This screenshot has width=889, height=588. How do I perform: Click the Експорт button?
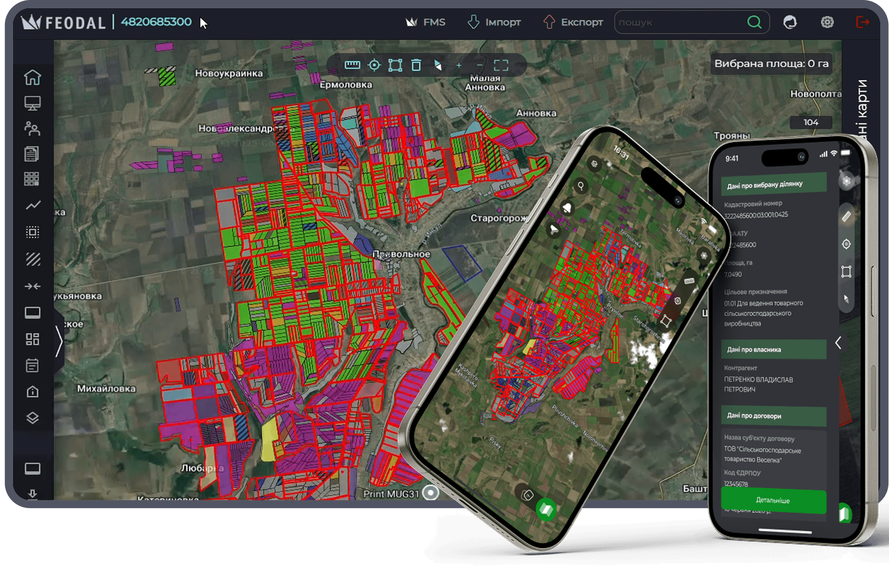pos(573,22)
